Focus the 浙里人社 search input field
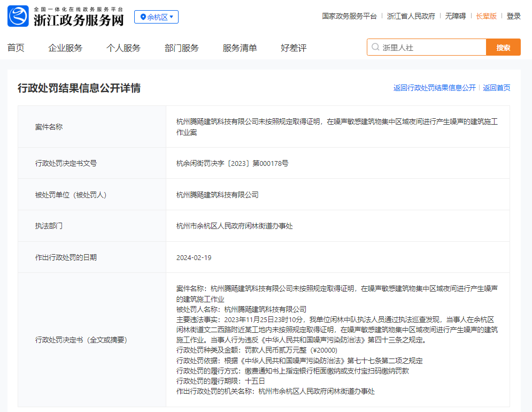This screenshot has height=412, width=532. click(x=427, y=47)
